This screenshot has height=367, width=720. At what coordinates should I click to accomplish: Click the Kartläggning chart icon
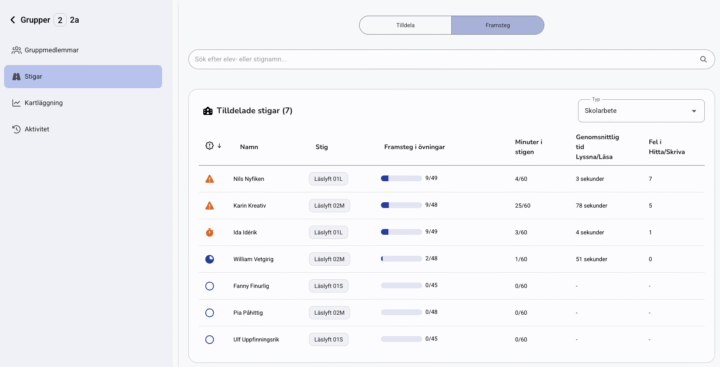[16, 103]
